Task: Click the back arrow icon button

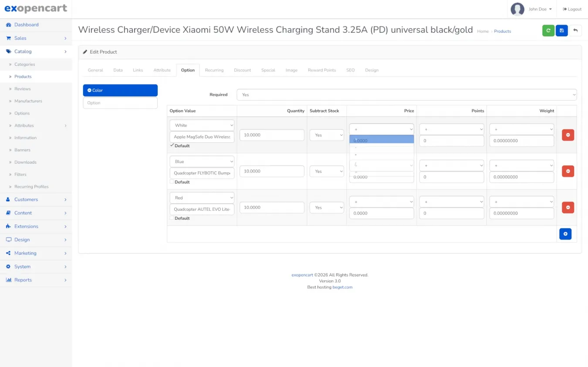Action: coord(575,30)
